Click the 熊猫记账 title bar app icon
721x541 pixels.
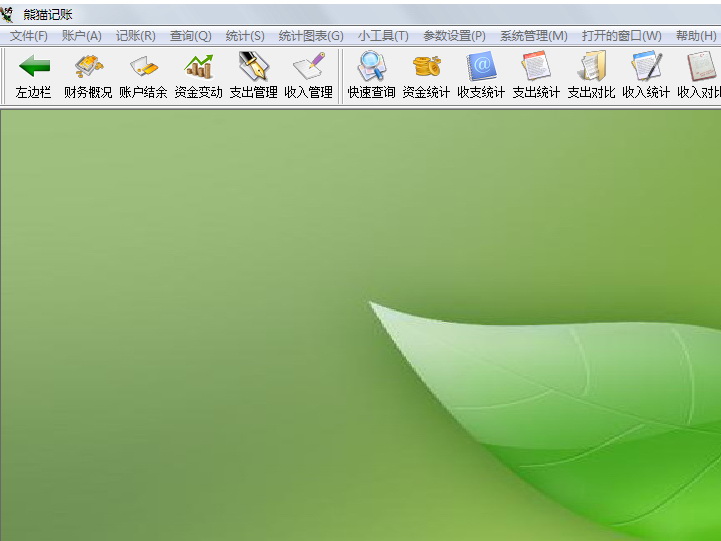[x=8, y=13]
